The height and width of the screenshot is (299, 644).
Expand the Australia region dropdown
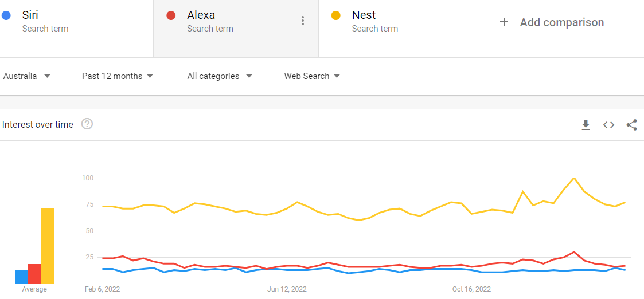pos(27,76)
